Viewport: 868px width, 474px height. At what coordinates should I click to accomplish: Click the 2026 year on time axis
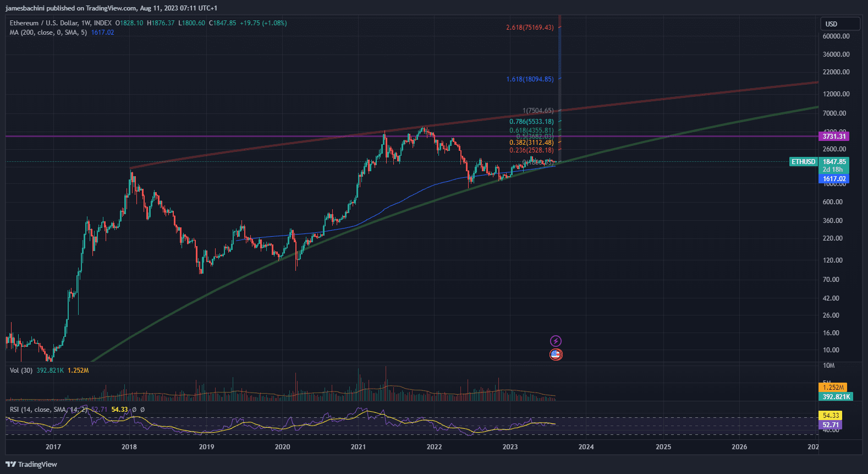coord(739,447)
